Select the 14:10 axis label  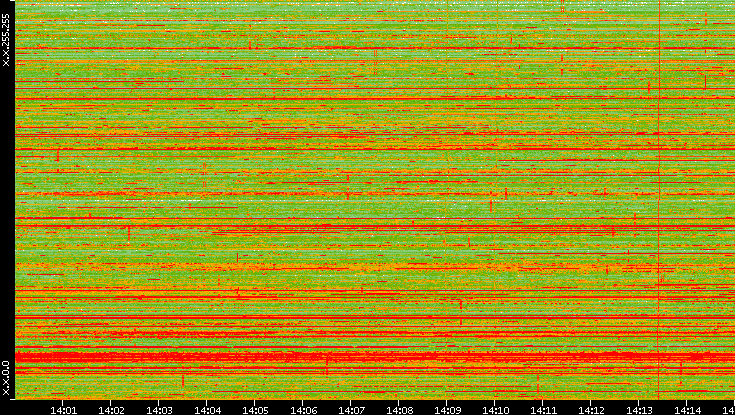pos(495,410)
